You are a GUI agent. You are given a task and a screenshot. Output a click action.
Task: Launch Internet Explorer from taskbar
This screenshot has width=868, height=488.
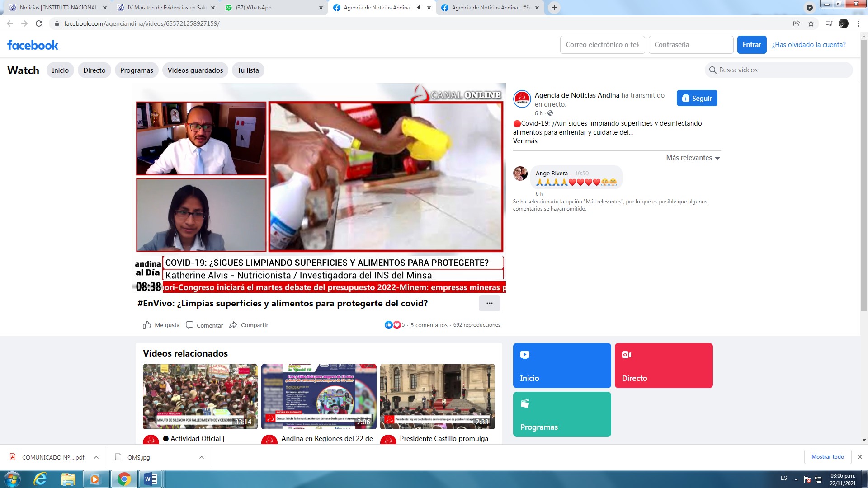pyautogui.click(x=40, y=479)
